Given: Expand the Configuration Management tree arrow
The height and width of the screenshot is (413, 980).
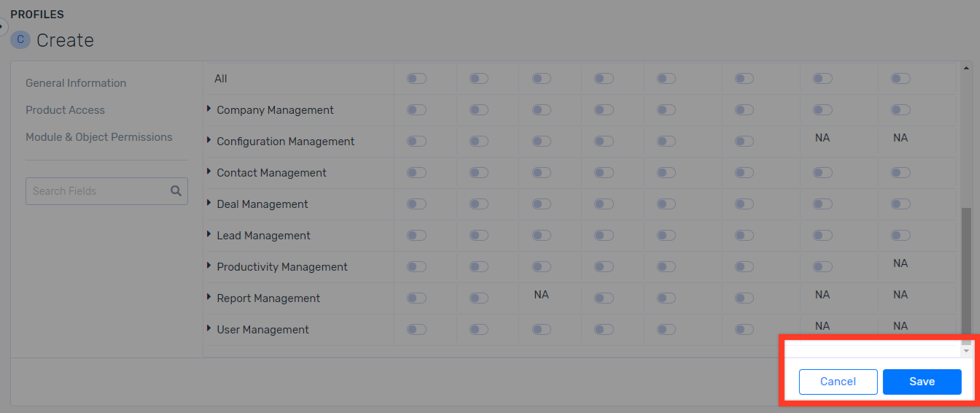Looking at the screenshot, I should point(209,141).
